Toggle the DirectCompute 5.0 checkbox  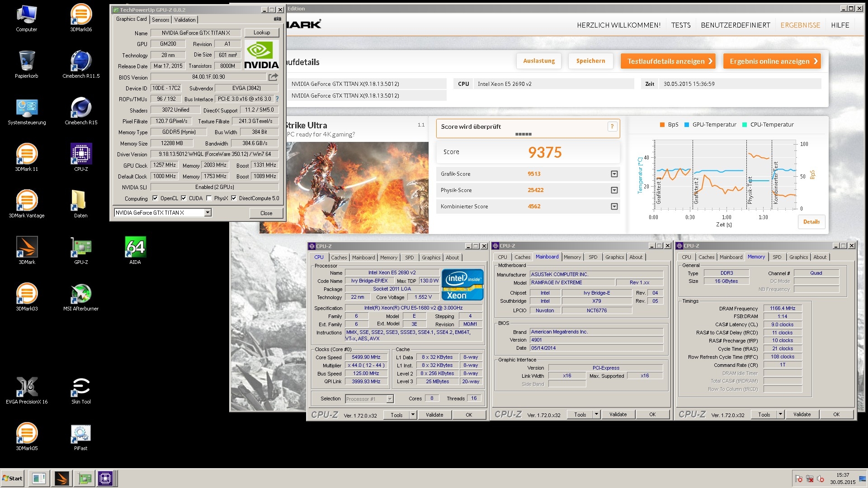234,198
